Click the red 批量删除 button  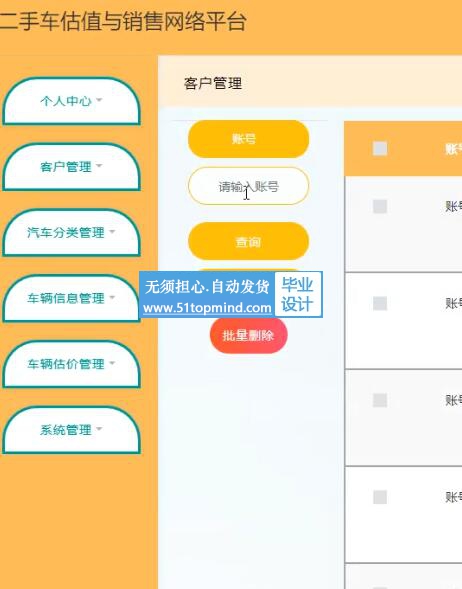click(x=249, y=335)
